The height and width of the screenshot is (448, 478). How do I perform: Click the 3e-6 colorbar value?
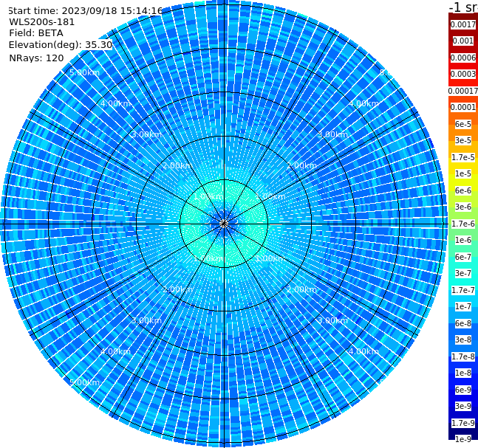point(463,207)
